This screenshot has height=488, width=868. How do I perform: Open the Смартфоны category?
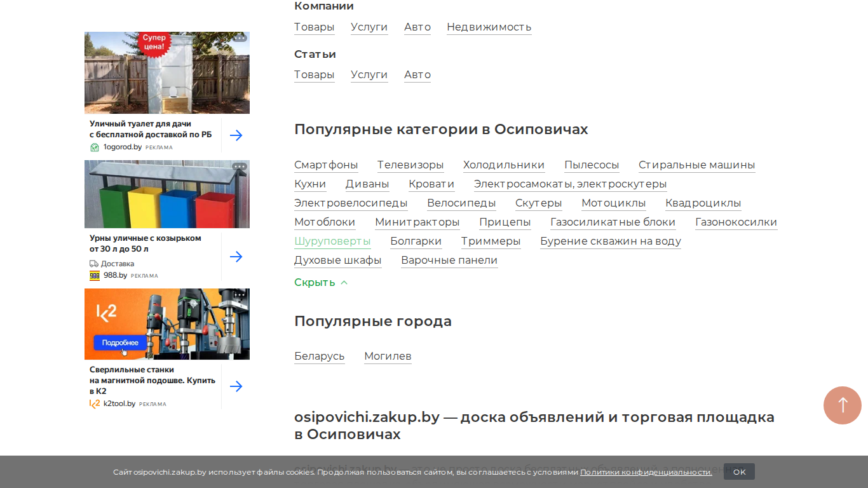pyautogui.click(x=326, y=165)
